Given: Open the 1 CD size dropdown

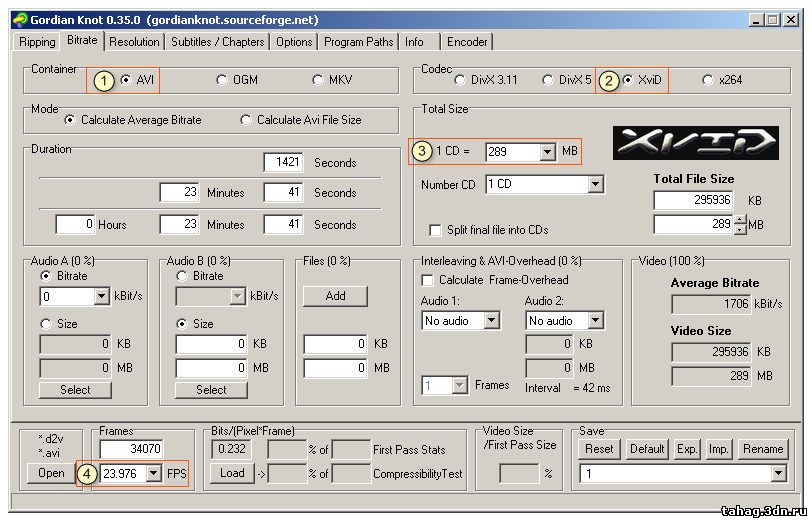Looking at the screenshot, I should point(547,152).
